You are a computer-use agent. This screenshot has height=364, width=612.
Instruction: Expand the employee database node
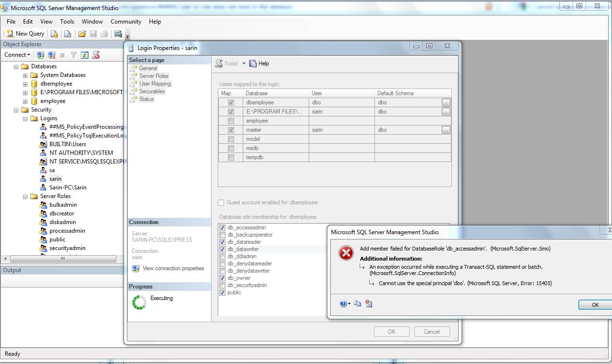tap(25, 101)
